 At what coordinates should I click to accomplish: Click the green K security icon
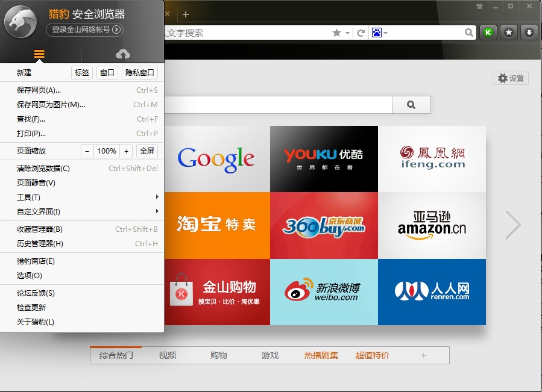click(488, 33)
